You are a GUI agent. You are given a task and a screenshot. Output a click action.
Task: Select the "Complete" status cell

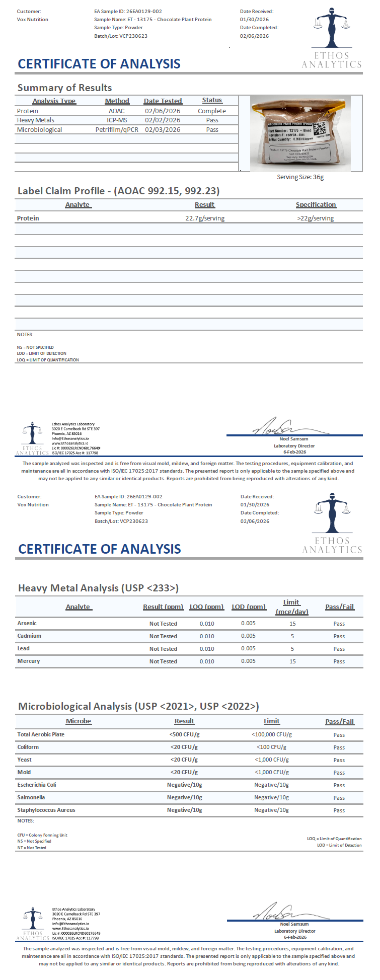click(x=212, y=111)
